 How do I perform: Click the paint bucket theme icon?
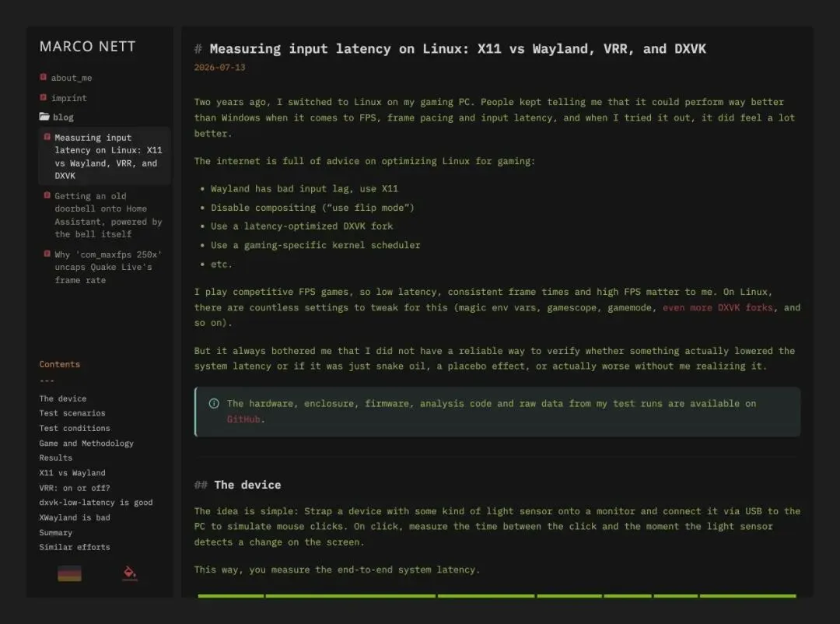pos(130,573)
